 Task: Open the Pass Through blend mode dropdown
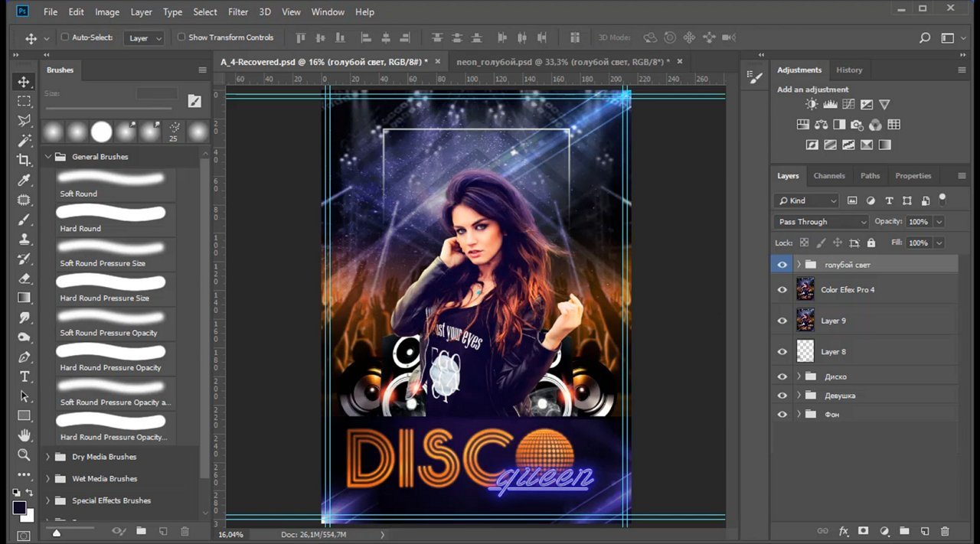820,222
